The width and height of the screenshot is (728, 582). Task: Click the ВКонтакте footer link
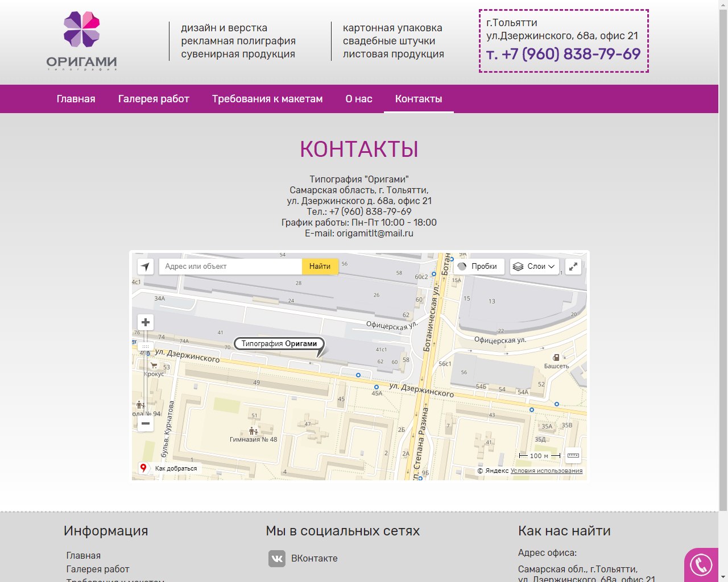(315, 559)
